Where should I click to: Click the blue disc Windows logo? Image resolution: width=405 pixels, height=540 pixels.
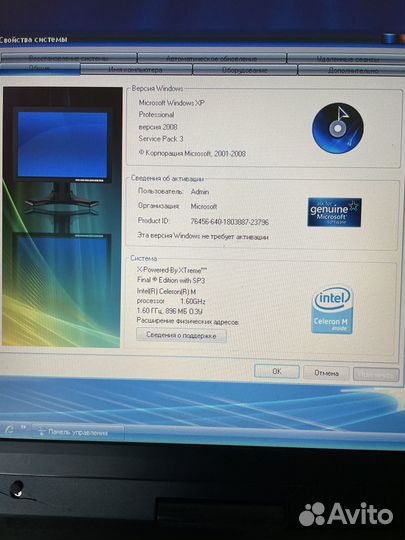point(338,128)
